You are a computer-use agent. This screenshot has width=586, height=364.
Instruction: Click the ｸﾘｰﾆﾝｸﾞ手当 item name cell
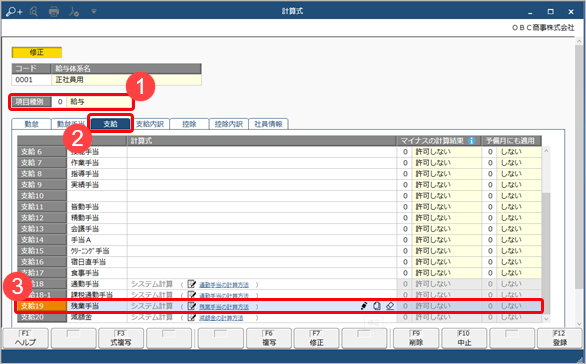(97, 251)
